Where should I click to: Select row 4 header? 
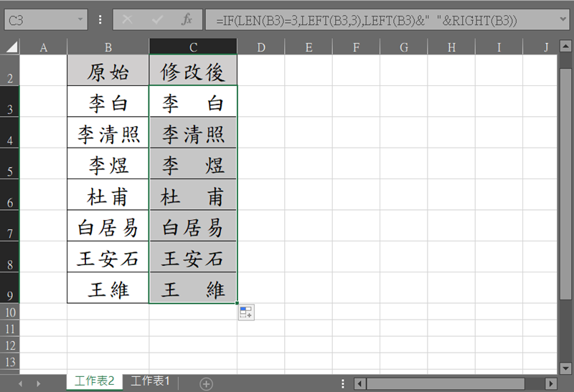[10, 133]
